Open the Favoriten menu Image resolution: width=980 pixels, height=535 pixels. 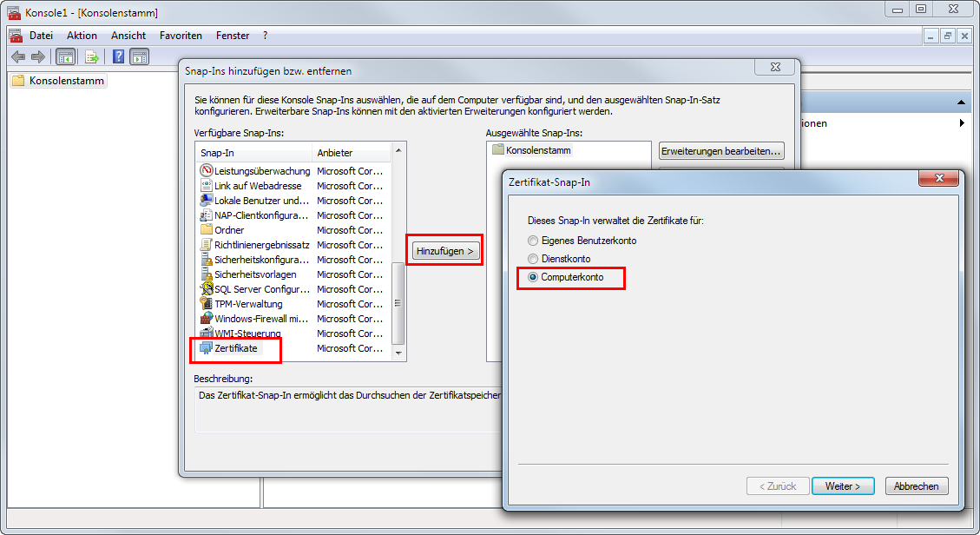pyautogui.click(x=181, y=36)
